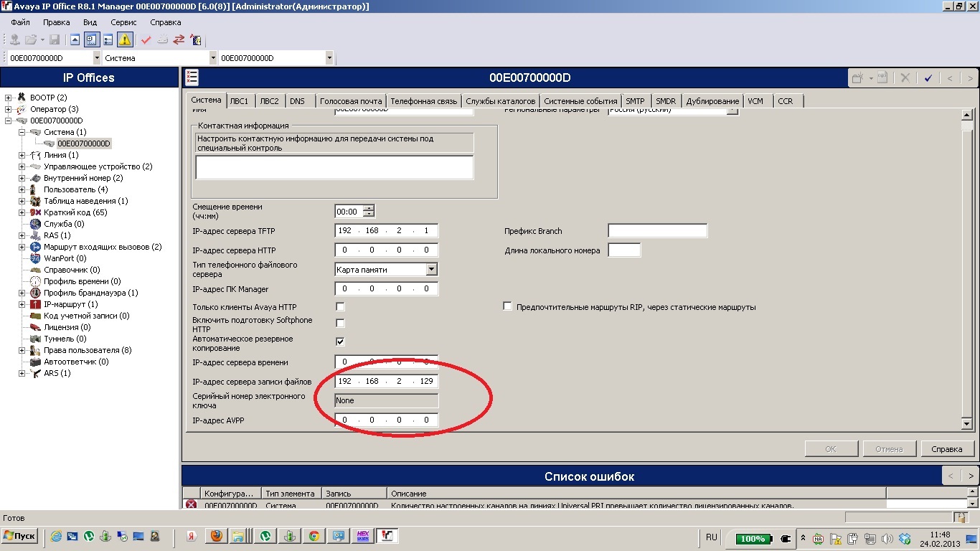This screenshot has height=551, width=980.
Task: Switch to the ЛВС1 tab
Action: pyautogui.click(x=239, y=101)
